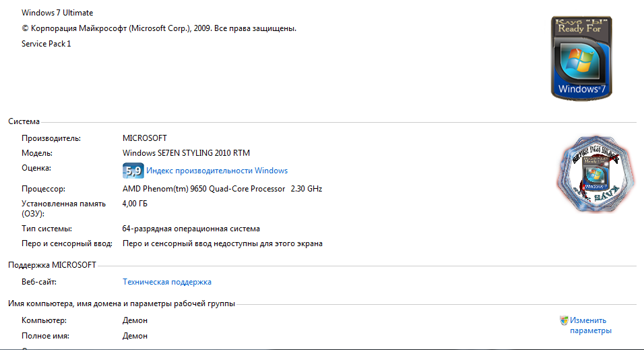Image resolution: width=644 pixels, height=350 pixels.
Task: Click the "Демон" value beside "Полное имя"
Action: [x=135, y=336]
